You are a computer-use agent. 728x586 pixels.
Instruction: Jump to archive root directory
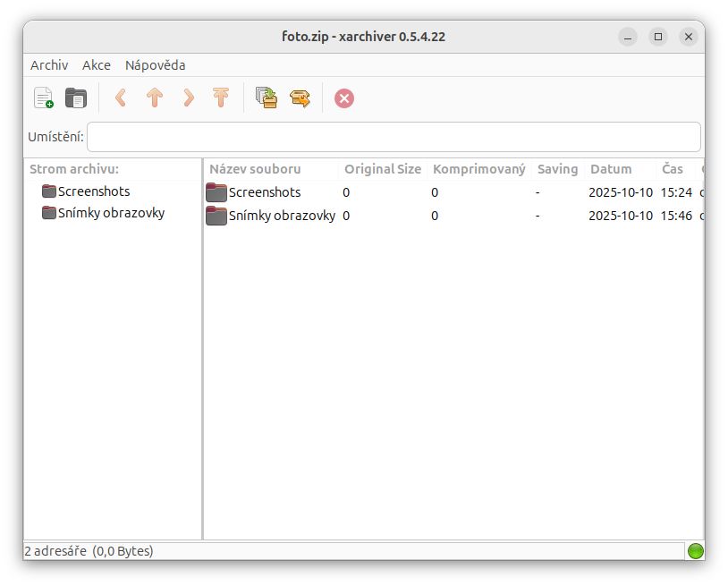[x=220, y=98]
